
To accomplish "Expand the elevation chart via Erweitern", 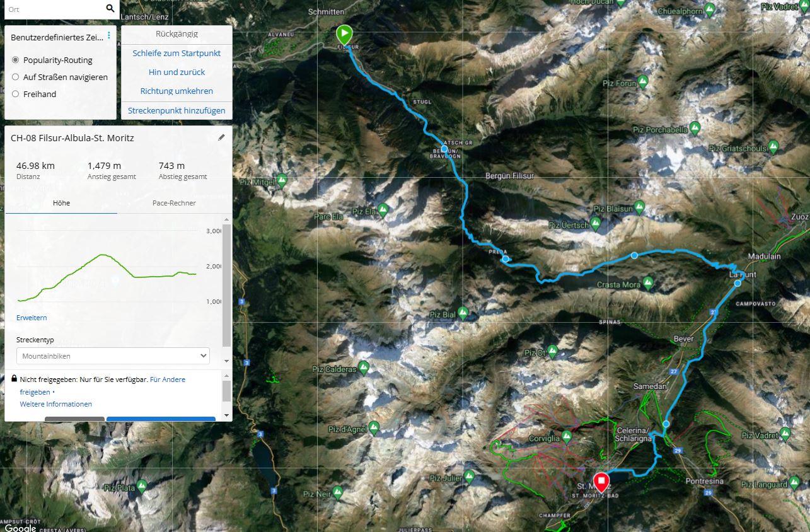I will tap(32, 318).
